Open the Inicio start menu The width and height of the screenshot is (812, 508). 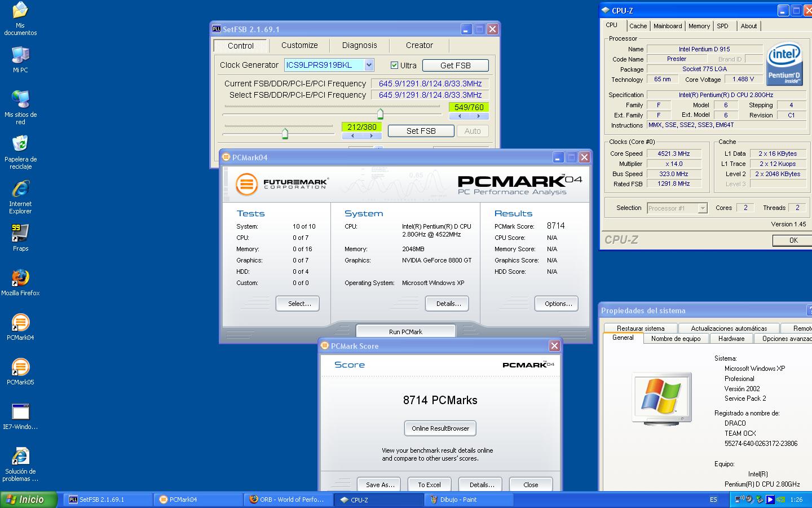point(29,500)
